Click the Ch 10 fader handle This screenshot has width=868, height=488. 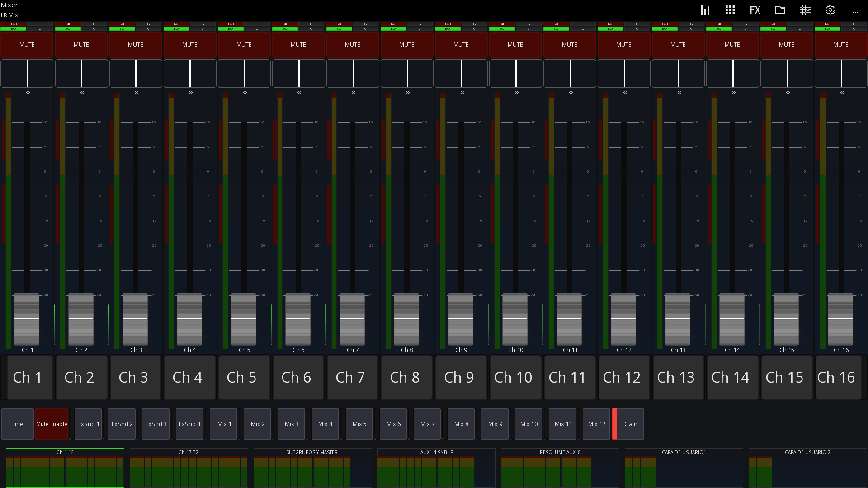[x=515, y=319]
